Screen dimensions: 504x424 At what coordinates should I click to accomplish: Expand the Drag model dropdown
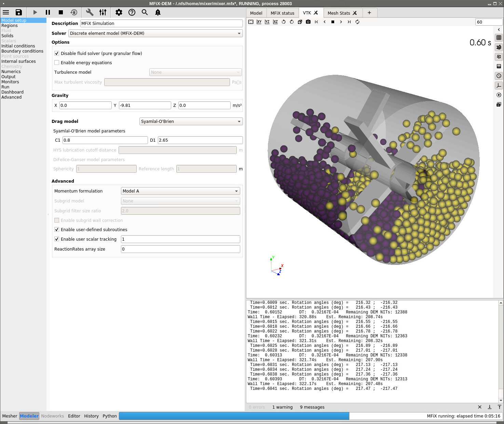click(191, 122)
